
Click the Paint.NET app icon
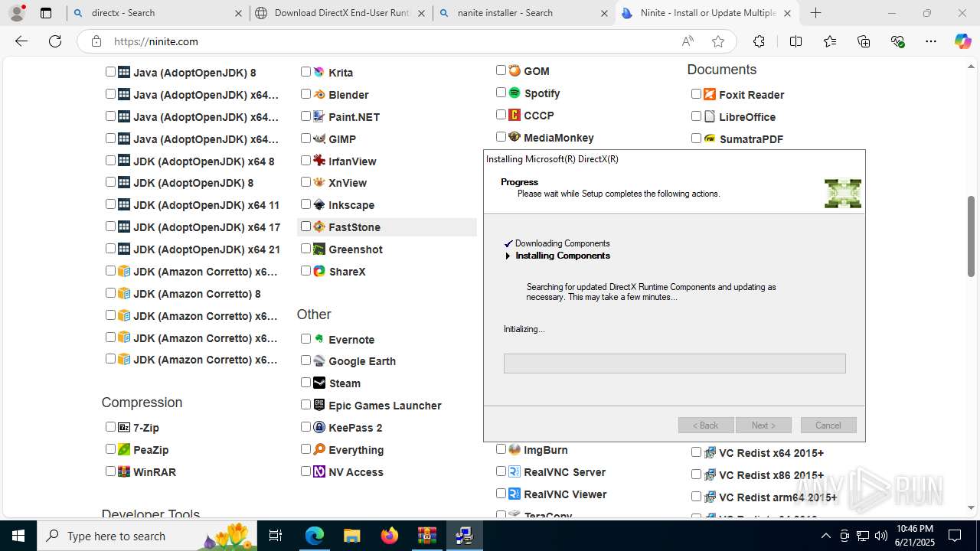pos(319,116)
